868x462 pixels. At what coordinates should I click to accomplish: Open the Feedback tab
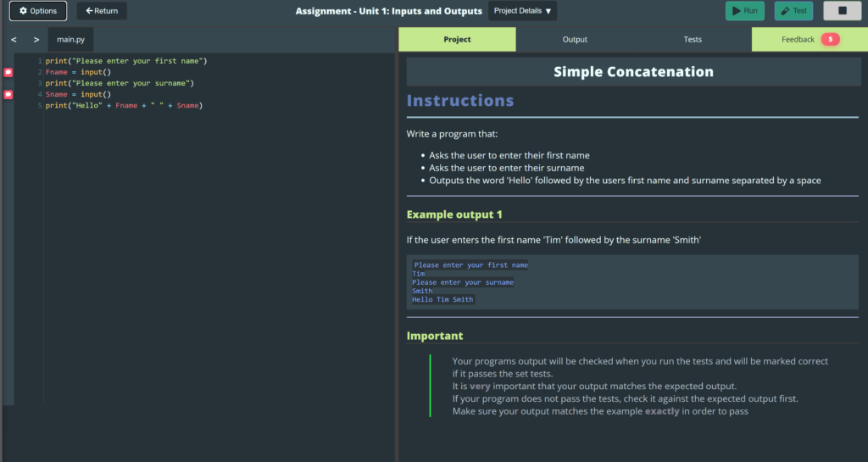pos(797,40)
